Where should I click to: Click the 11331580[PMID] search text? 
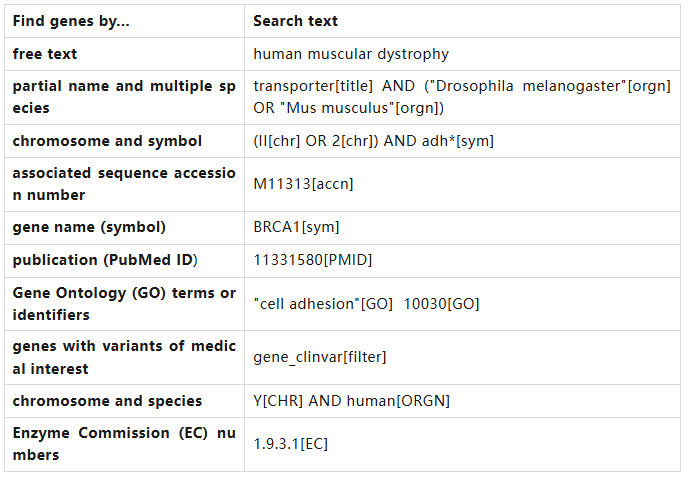pos(312,260)
